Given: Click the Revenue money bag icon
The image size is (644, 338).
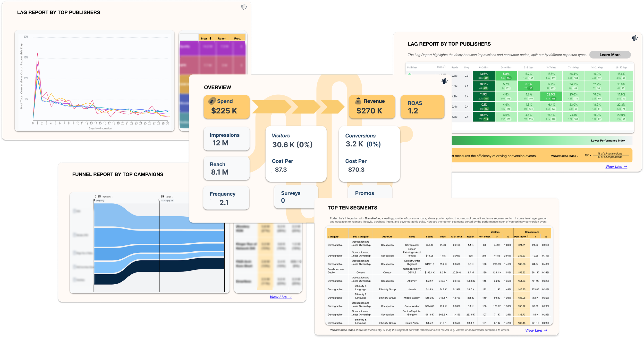Looking at the screenshot, I should click(x=358, y=101).
